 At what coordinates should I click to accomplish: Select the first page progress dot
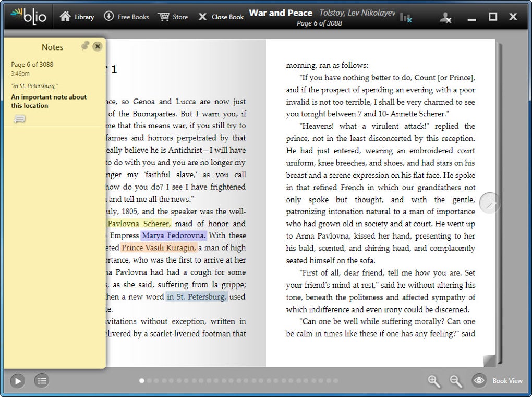click(x=142, y=381)
